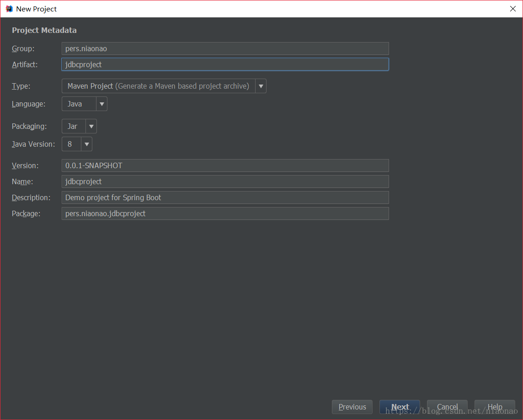Click the Package label
This screenshot has height=420, width=523.
tap(26, 213)
